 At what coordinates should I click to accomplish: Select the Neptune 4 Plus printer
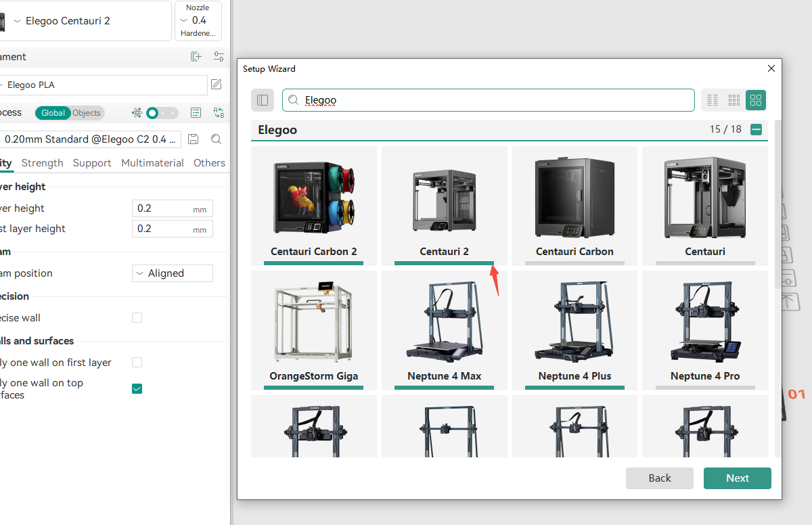pos(574,330)
